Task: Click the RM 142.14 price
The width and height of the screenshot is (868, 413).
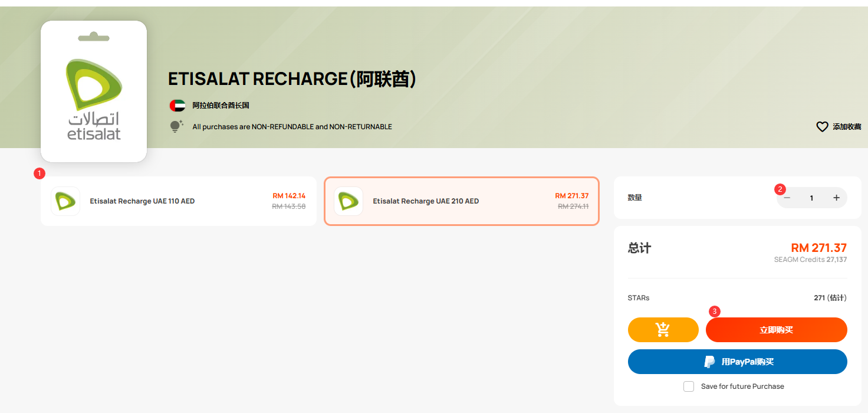Action: [289, 196]
